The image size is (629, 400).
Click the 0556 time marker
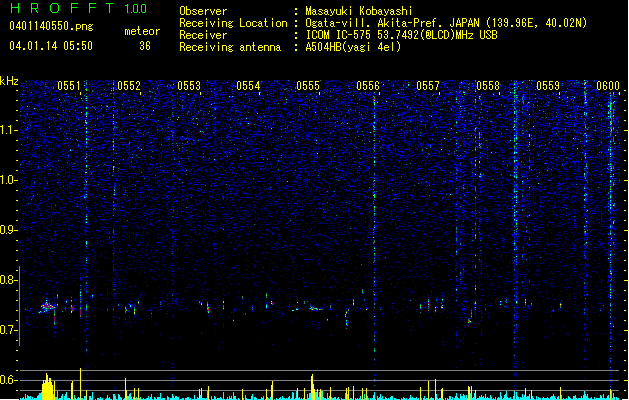368,86
